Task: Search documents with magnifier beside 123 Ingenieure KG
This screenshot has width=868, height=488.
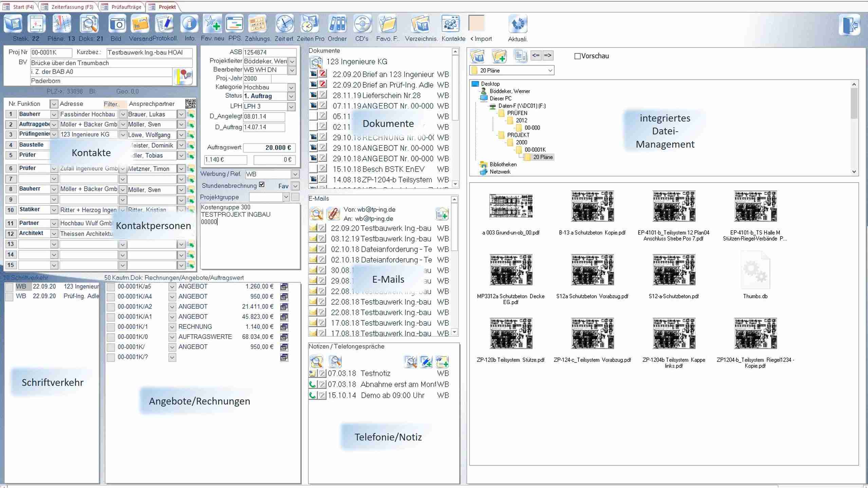Action: (x=316, y=62)
